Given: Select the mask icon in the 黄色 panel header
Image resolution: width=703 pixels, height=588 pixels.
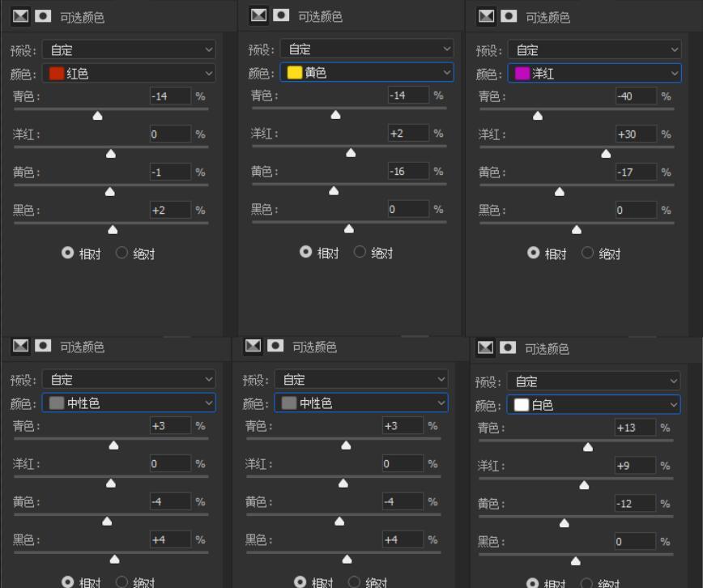Looking at the screenshot, I should point(281,15).
